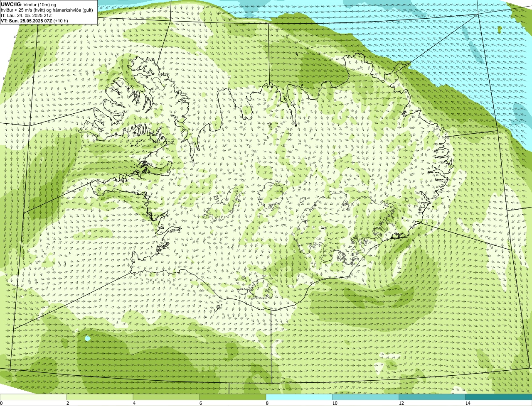The image size is (532, 406).
Task: Click the 2–4 m/s light green legend swatch
Action: [x=100, y=397]
